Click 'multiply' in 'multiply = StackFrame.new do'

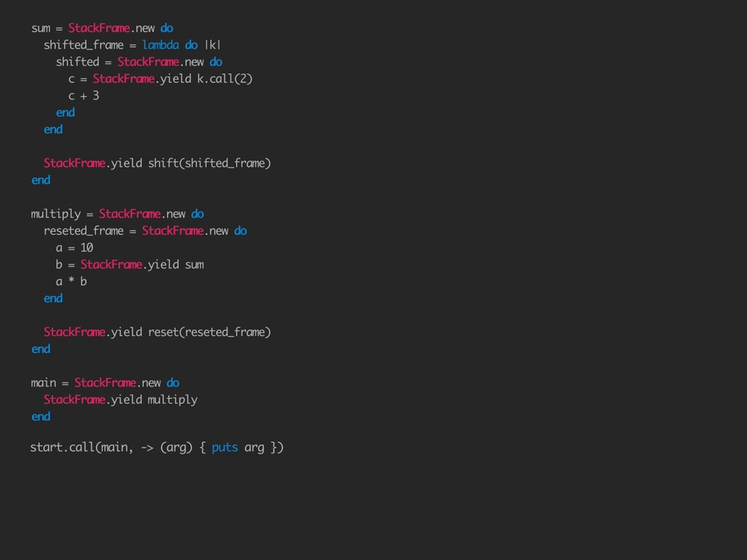pos(55,214)
